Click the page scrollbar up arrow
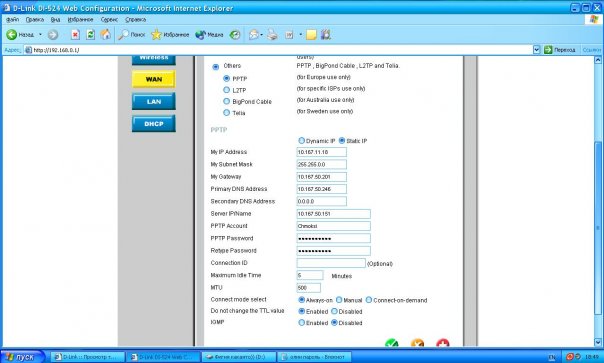 pos(598,60)
